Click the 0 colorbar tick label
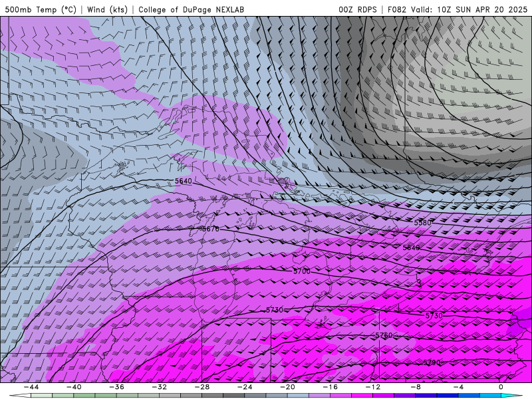This screenshot has height=399, width=532. click(501, 387)
